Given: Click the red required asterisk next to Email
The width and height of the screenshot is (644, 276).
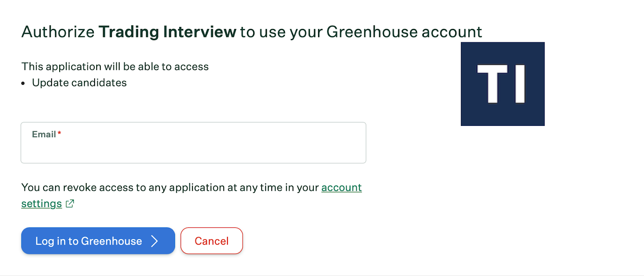Looking at the screenshot, I should pyautogui.click(x=60, y=133).
